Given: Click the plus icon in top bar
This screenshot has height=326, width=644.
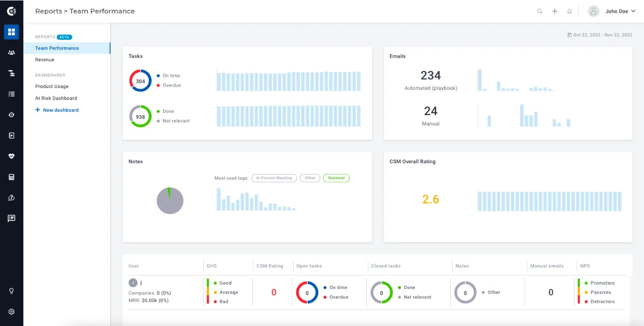Looking at the screenshot, I should [555, 11].
